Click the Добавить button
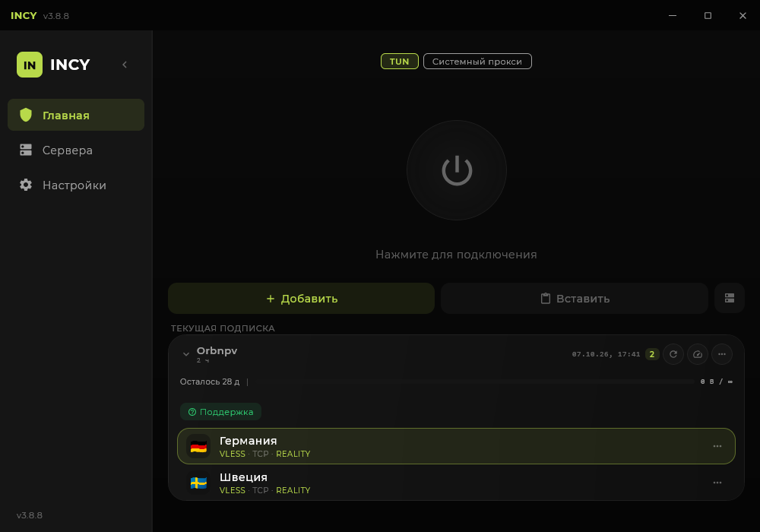Viewport: 760px width, 532px height. (x=302, y=299)
